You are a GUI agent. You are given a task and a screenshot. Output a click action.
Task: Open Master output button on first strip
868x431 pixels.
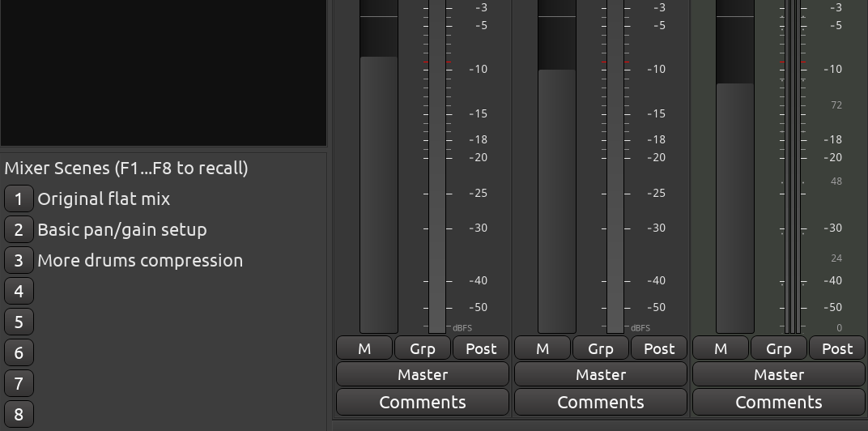point(423,374)
